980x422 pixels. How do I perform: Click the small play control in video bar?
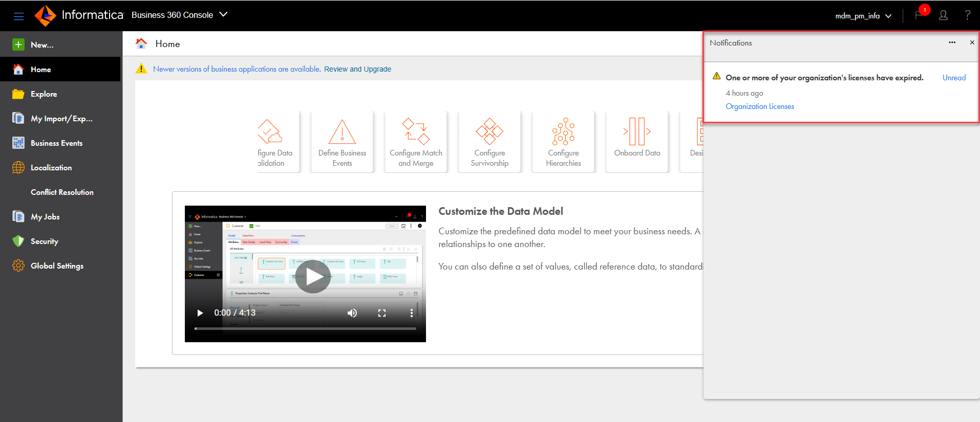pos(200,313)
